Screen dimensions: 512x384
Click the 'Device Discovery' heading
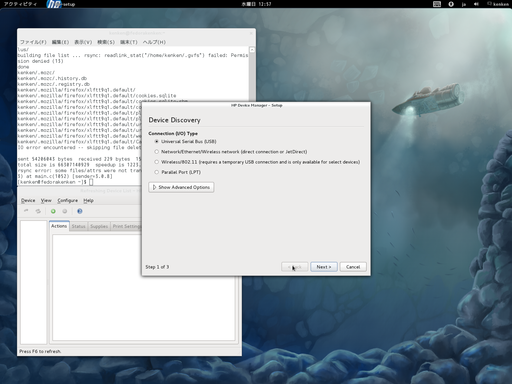click(x=174, y=120)
